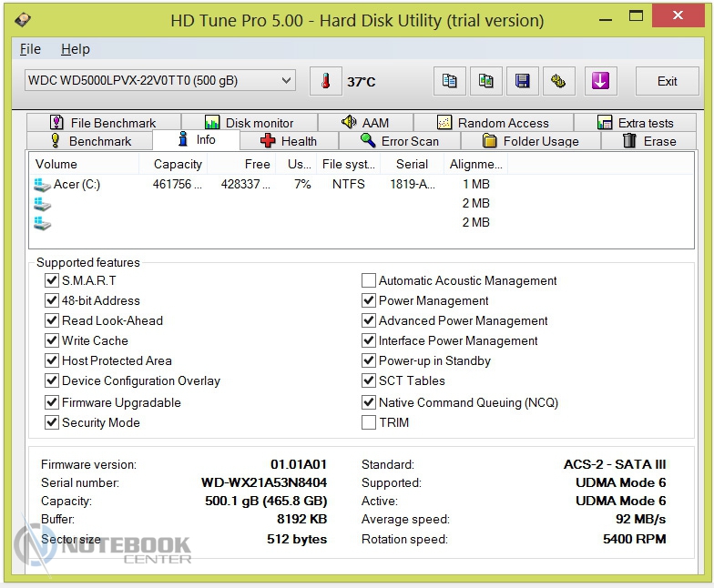Open the Health tab
This screenshot has width=714, height=588.
tap(290, 141)
